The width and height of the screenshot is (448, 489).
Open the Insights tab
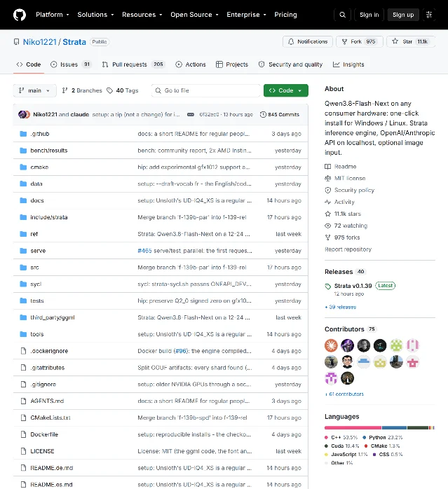(x=348, y=64)
